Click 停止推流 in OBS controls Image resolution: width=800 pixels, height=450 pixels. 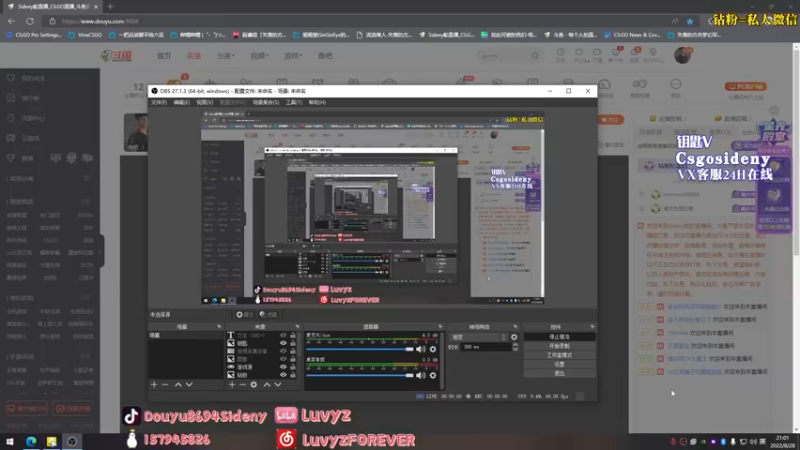[559, 337]
